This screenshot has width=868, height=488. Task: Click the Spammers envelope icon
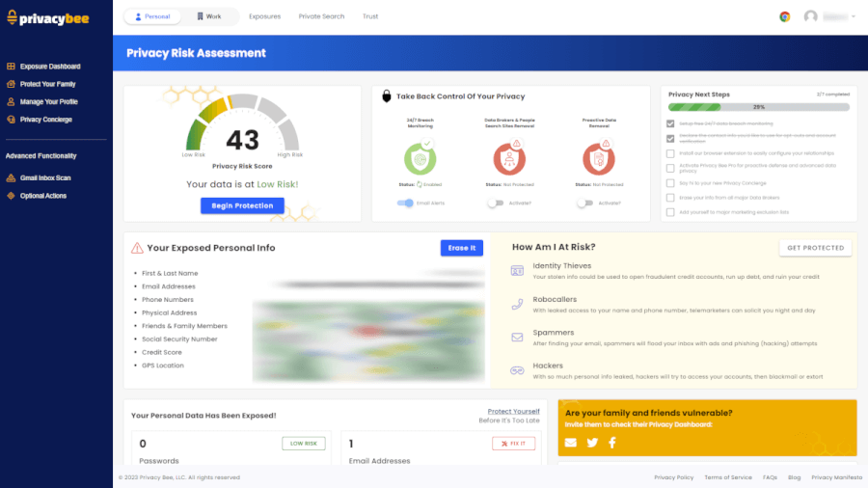tap(517, 338)
